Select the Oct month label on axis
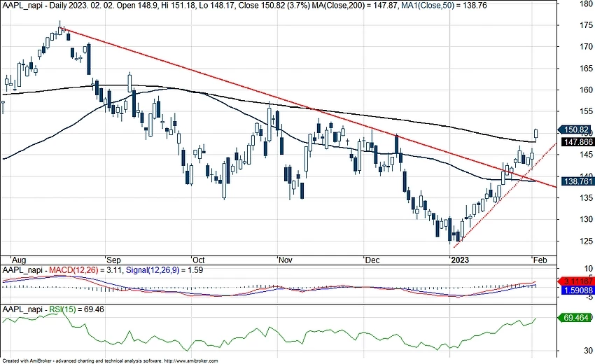This screenshot has width=595, height=364. [199, 260]
